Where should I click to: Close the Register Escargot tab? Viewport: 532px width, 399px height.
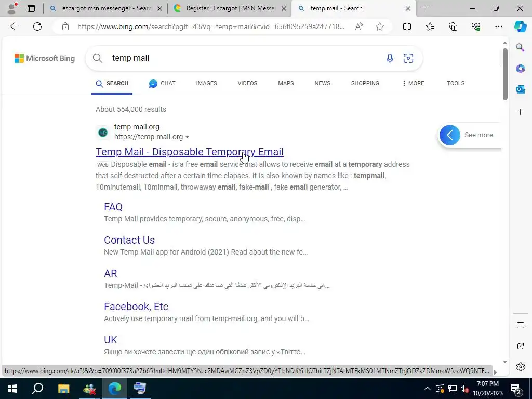284,8
